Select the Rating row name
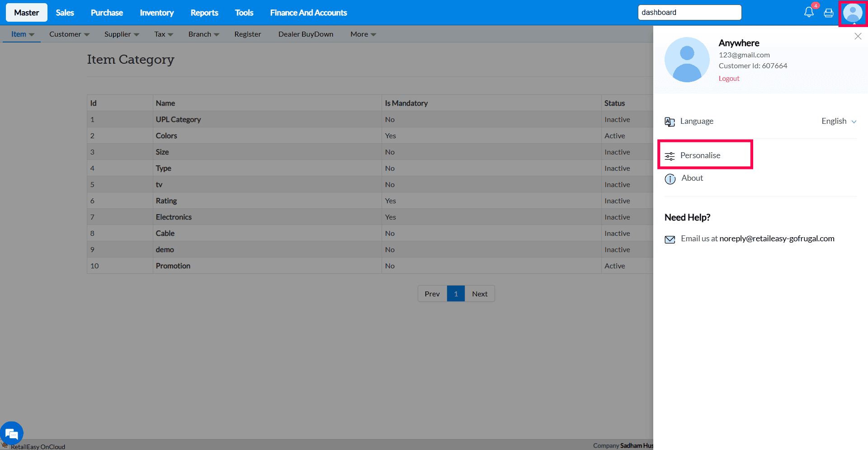 tap(166, 201)
